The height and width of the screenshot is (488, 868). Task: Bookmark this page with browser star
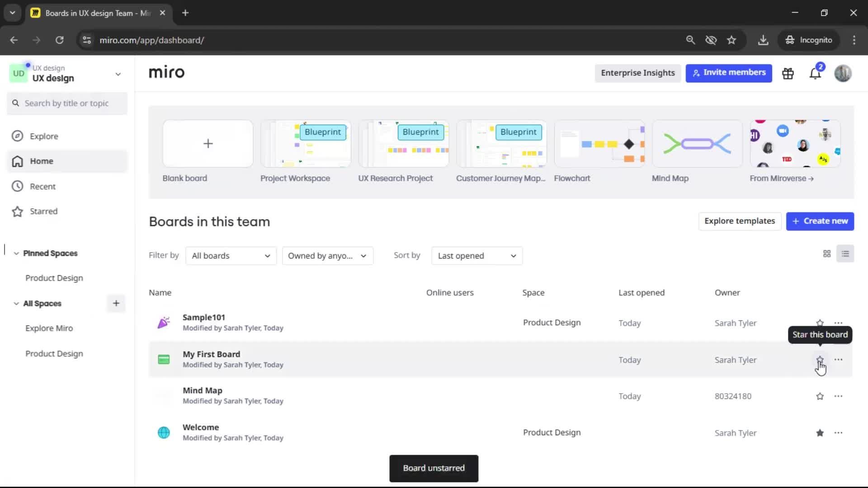click(731, 40)
